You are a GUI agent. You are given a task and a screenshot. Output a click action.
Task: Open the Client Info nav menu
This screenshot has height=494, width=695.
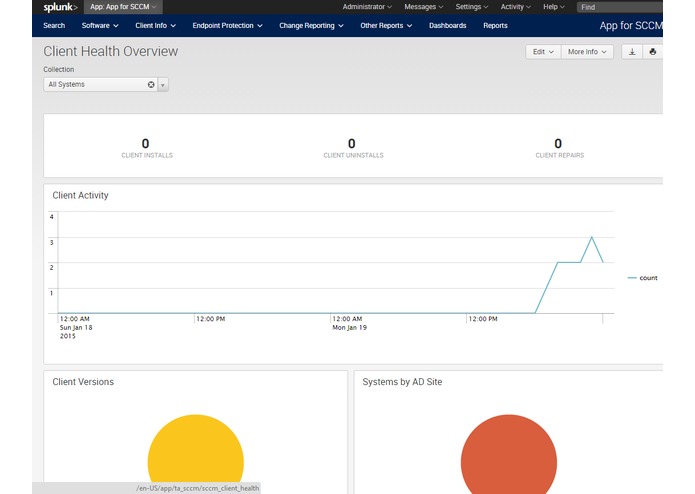coord(156,26)
